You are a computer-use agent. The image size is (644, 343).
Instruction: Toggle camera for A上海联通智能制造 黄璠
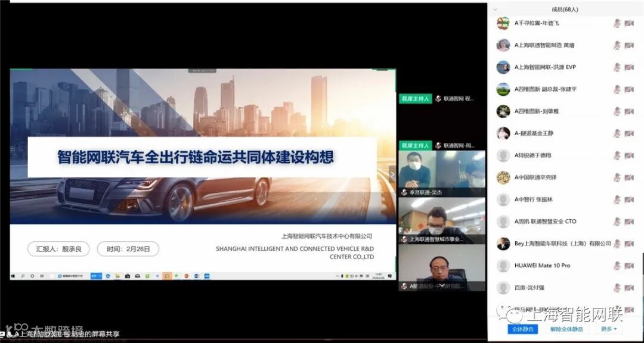(629, 45)
